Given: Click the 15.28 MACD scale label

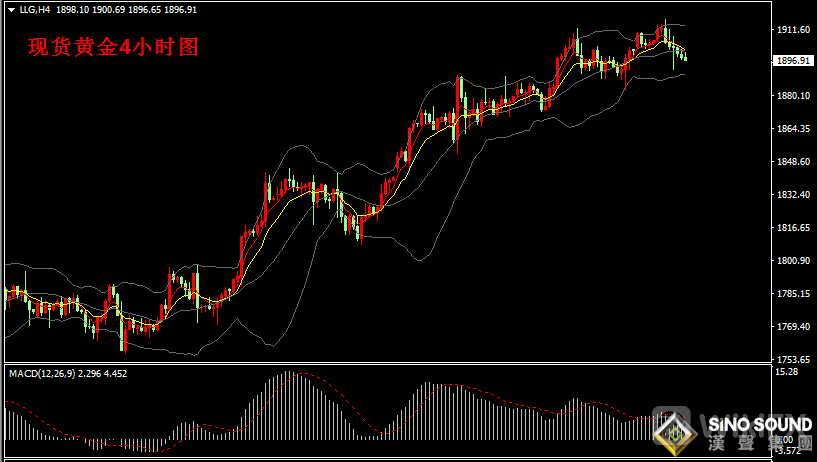Looking at the screenshot, I should click(786, 372).
